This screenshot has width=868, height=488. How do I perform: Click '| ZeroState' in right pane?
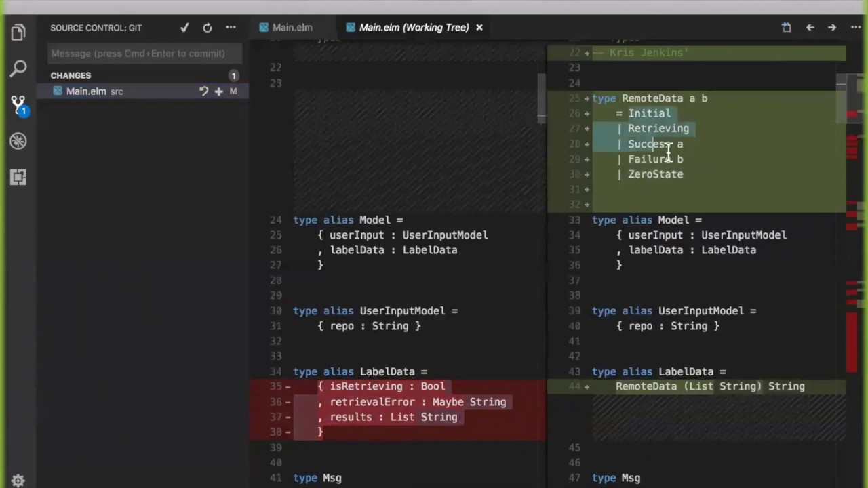tap(650, 174)
